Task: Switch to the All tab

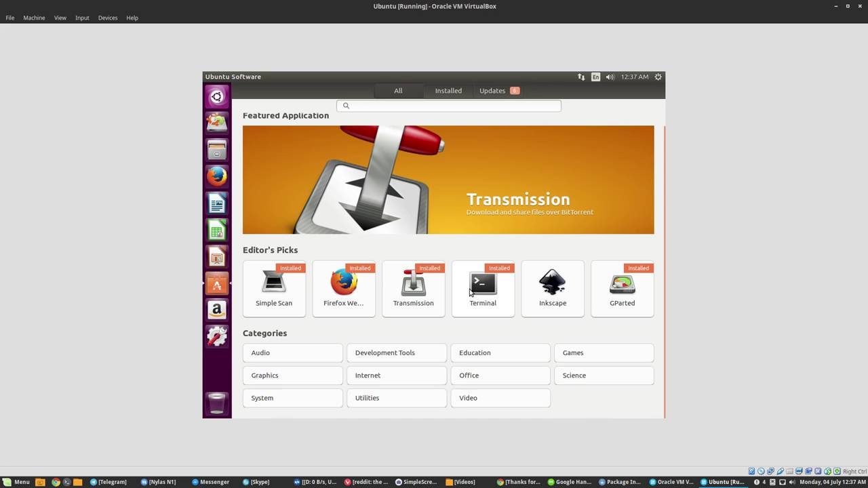Action: [x=398, y=91]
